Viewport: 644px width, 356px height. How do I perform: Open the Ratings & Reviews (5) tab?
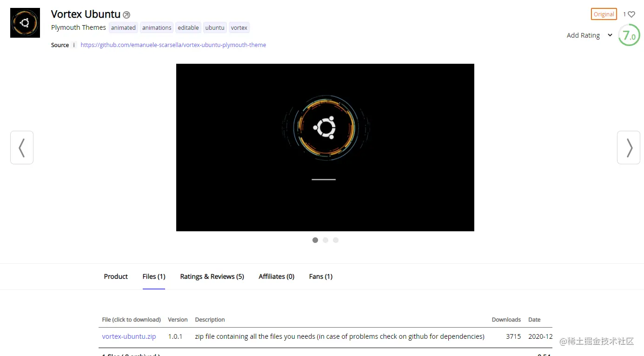tap(212, 276)
